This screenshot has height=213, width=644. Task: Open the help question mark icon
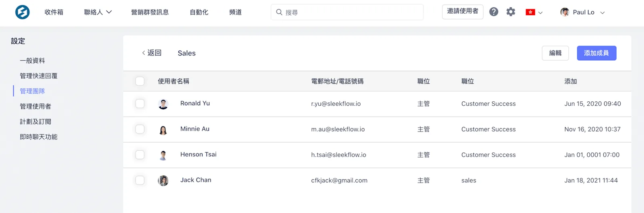point(494,12)
